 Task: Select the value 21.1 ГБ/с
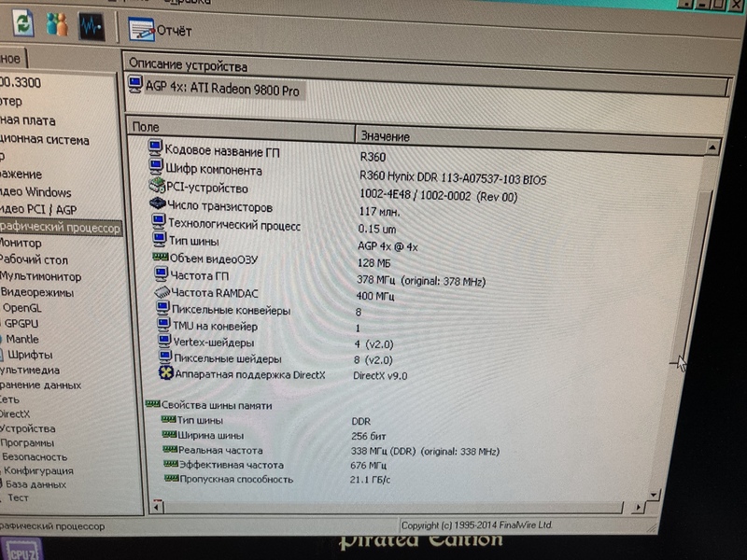(x=370, y=480)
